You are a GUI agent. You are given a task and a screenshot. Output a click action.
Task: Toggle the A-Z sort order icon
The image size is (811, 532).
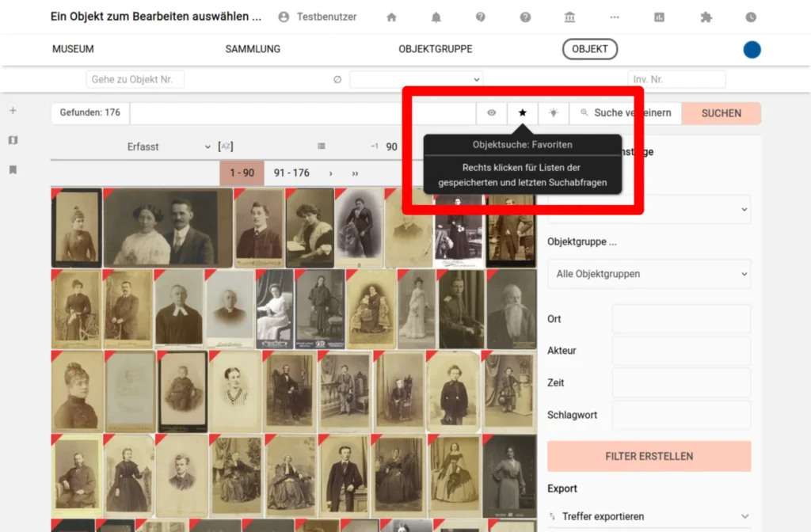click(x=226, y=146)
